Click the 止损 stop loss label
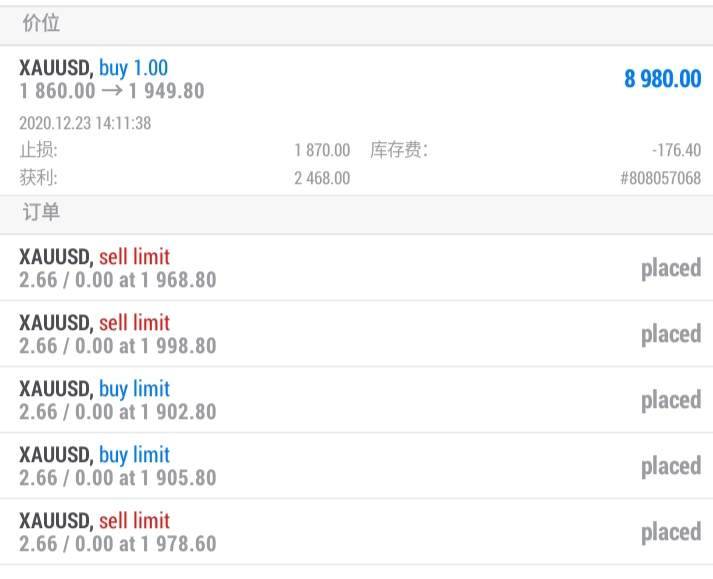The height and width of the screenshot is (579, 713). pos(38,150)
